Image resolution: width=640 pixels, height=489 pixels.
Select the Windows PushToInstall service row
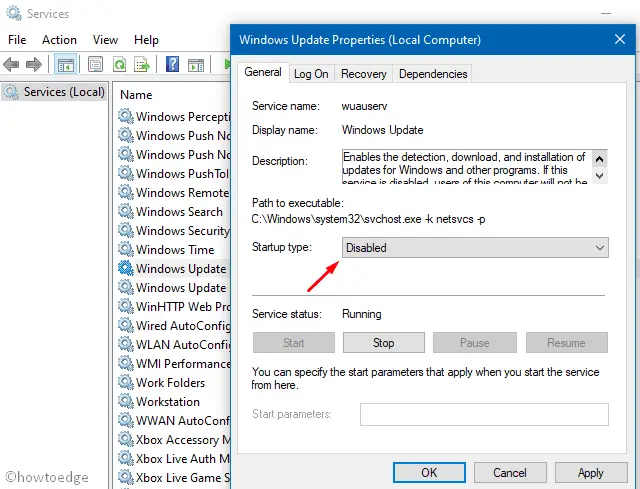click(174, 173)
